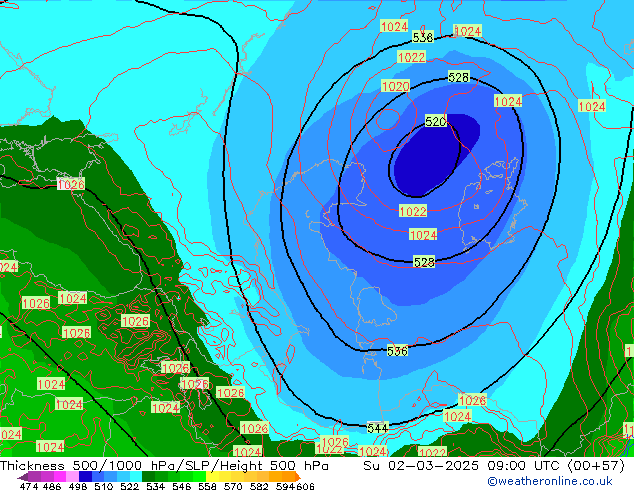This screenshot has width=634, height=490.
Task: Click the upper 528 height contour label
Action: [458, 77]
